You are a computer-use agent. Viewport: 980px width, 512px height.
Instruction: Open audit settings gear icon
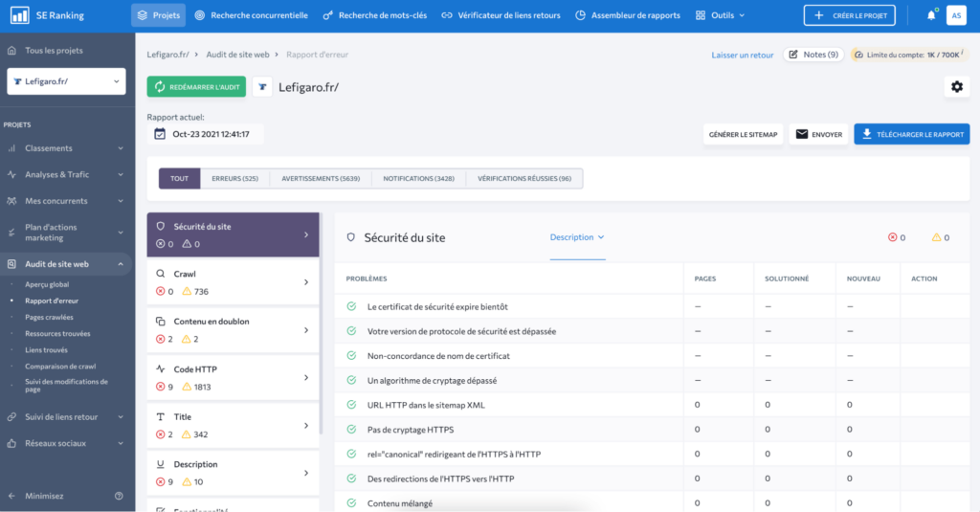957,87
